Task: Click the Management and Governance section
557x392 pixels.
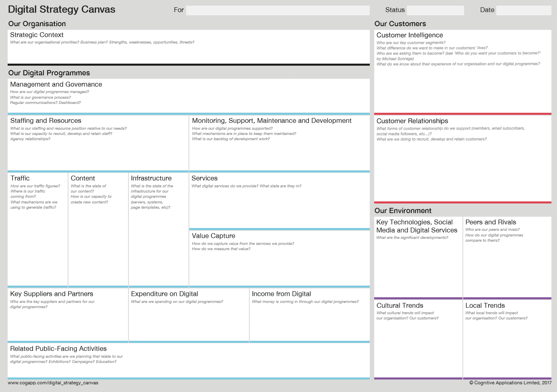Action: pyautogui.click(x=188, y=96)
